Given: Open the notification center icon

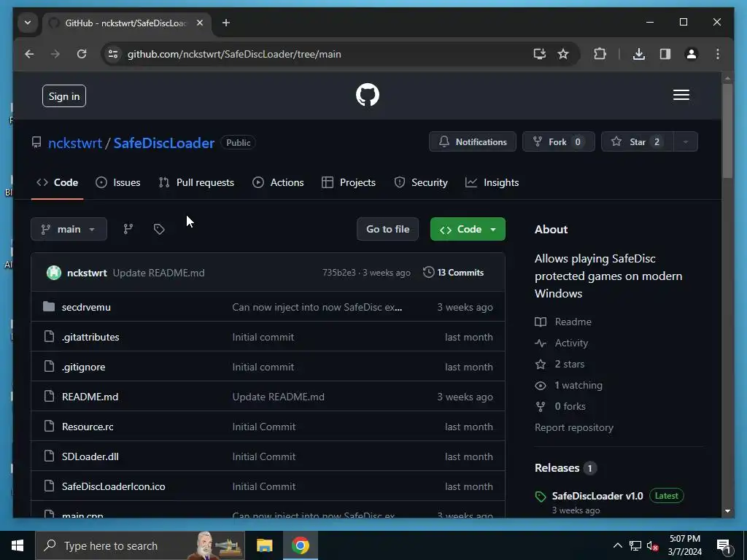Looking at the screenshot, I should point(724,546).
